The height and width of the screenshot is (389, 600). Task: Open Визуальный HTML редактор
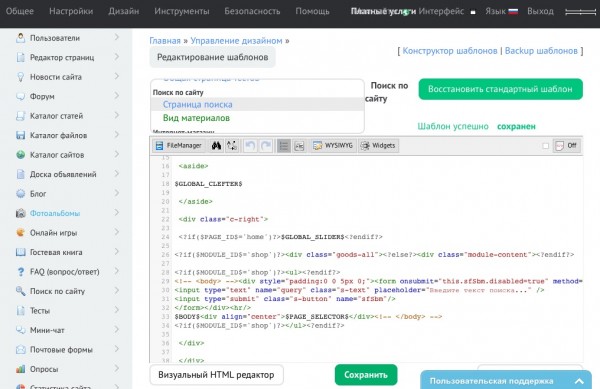216,375
